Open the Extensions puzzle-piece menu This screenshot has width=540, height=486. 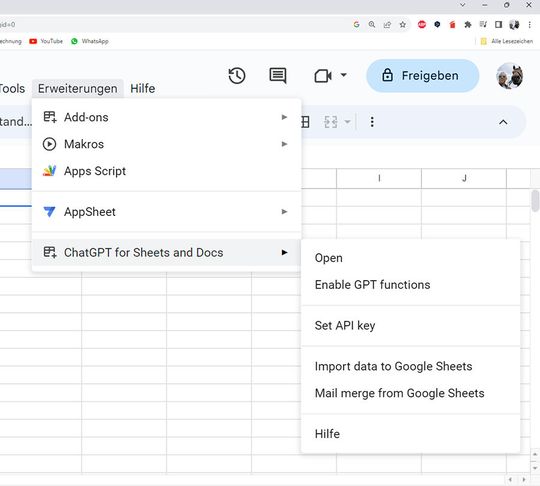[x=468, y=24]
